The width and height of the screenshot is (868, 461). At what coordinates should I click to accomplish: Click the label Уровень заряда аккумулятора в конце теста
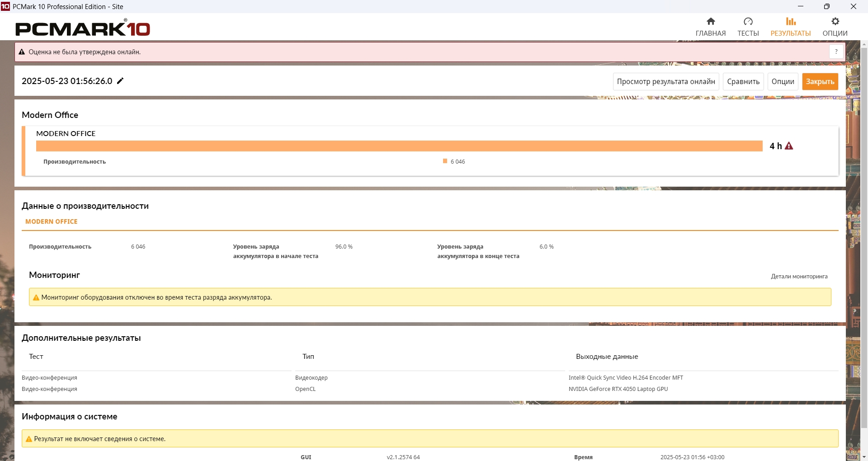tap(478, 251)
